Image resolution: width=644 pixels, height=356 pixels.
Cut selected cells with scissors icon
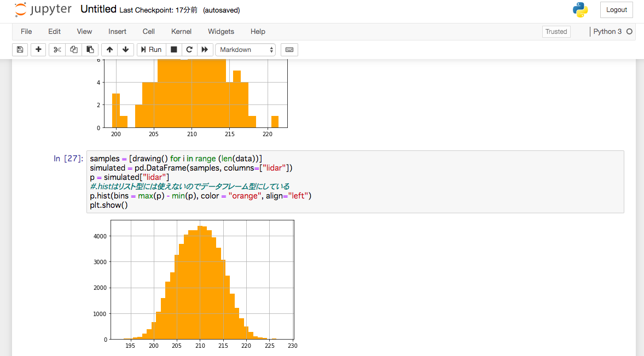click(57, 50)
